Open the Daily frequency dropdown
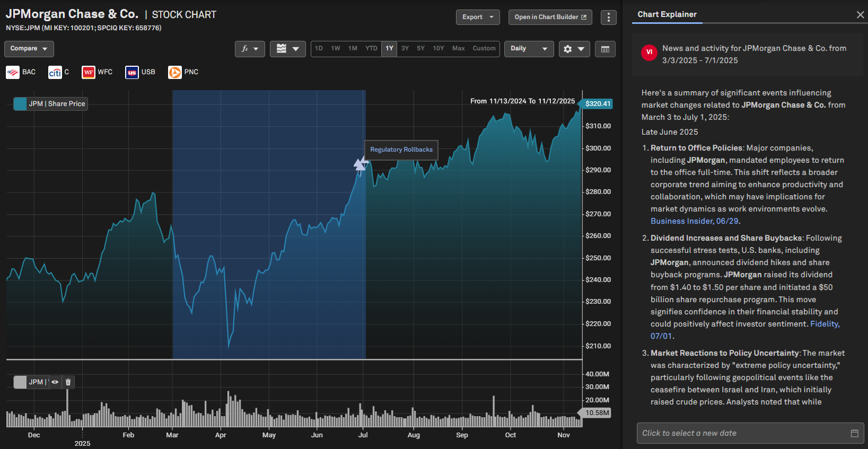This screenshot has height=449, width=868. (529, 49)
